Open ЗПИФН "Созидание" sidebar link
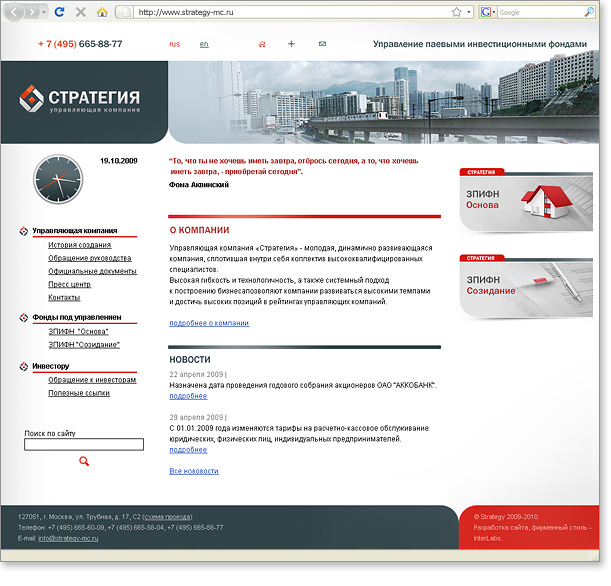611x586 pixels. 84,345
